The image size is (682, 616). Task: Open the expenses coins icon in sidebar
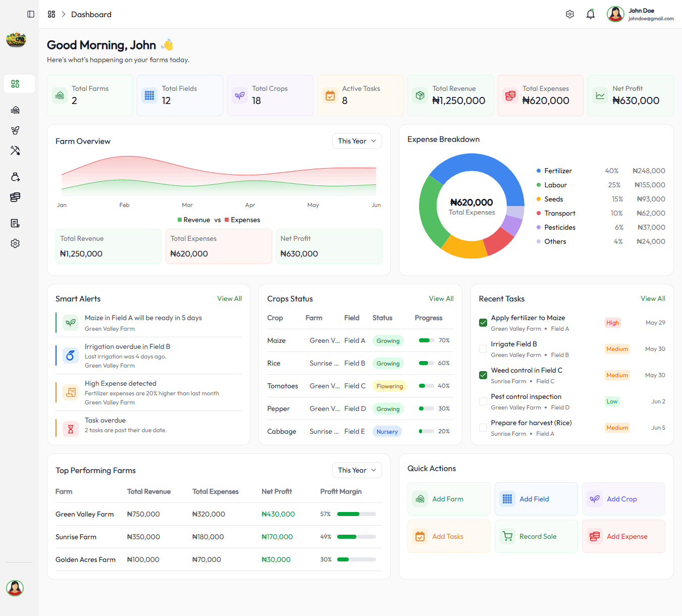pyautogui.click(x=15, y=197)
